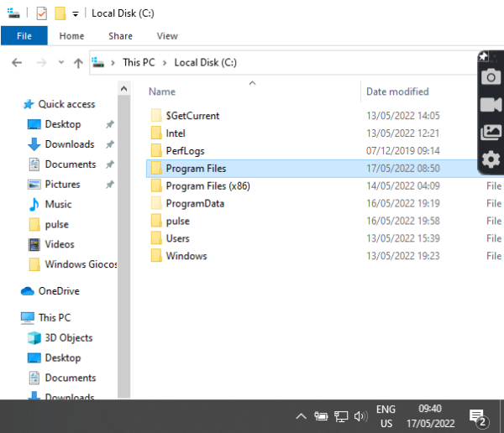Select the $GetCurrent folder
The height and width of the screenshot is (433, 504).
point(192,116)
